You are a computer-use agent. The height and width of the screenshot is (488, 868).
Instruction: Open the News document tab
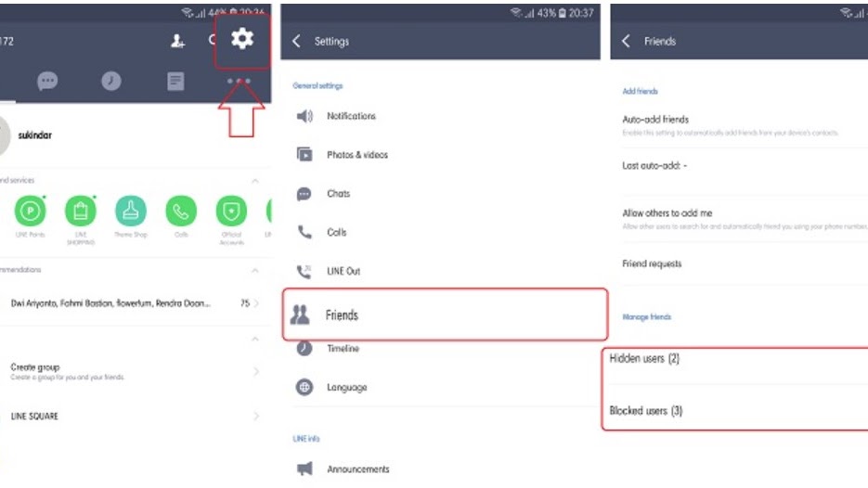click(175, 82)
